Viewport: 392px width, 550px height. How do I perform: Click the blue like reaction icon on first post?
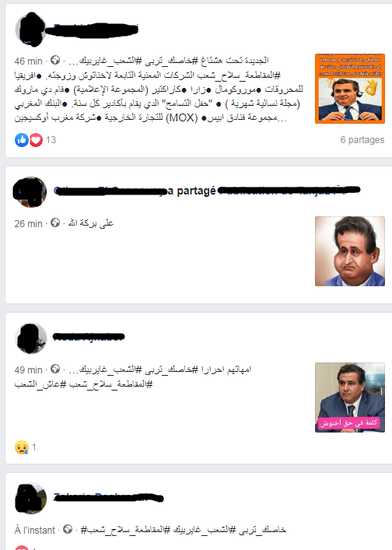[x=21, y=140]
